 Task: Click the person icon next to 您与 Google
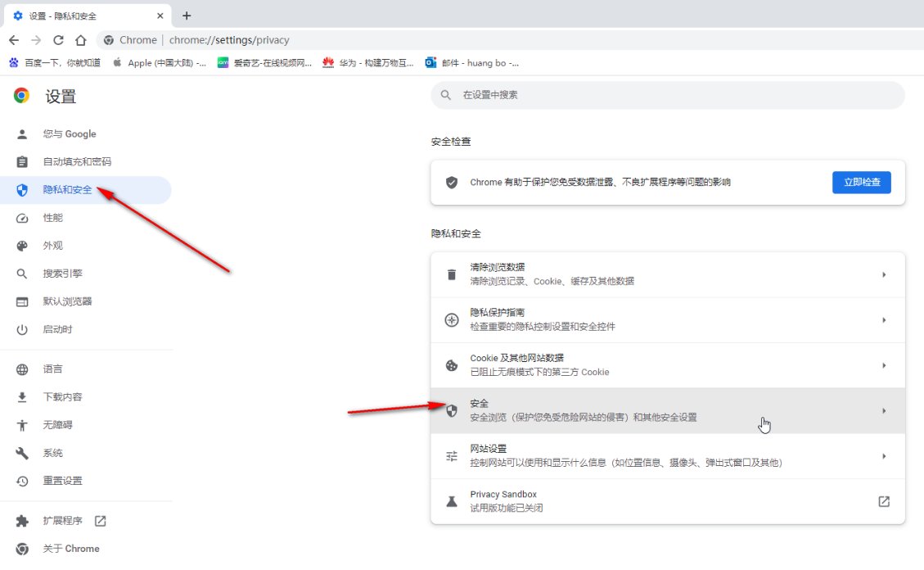click(x=22, y=133)
